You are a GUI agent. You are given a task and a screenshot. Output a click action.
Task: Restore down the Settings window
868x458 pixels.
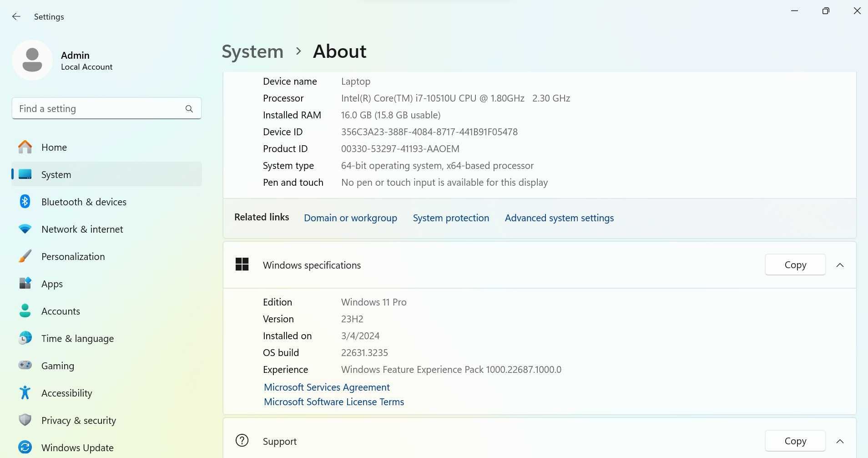826,11
